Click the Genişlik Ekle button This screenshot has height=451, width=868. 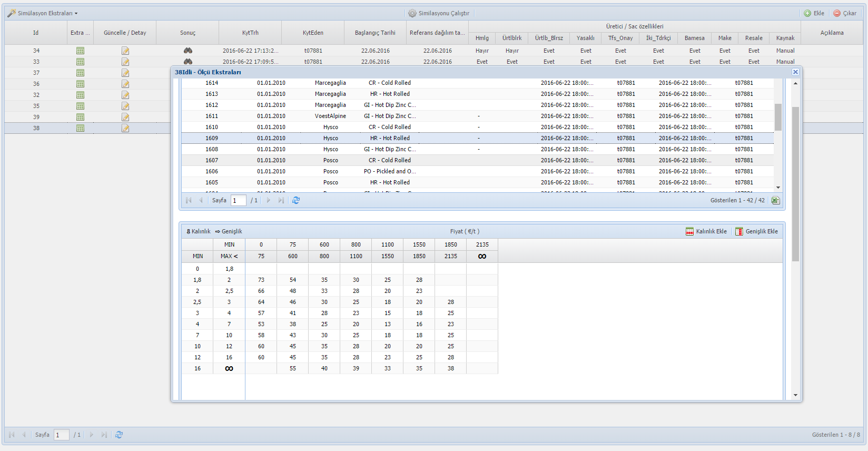[x=756, y=231]
